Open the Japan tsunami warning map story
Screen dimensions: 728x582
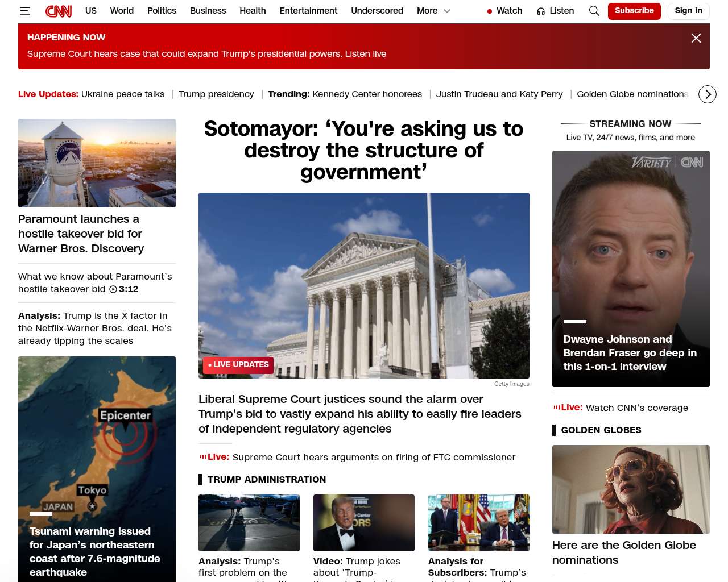click(x=97, y=469)
